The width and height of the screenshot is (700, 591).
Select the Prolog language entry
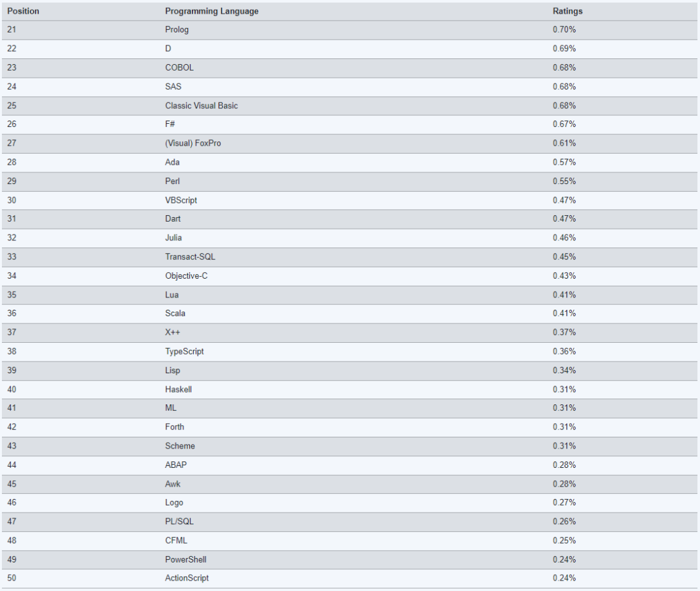177,29
